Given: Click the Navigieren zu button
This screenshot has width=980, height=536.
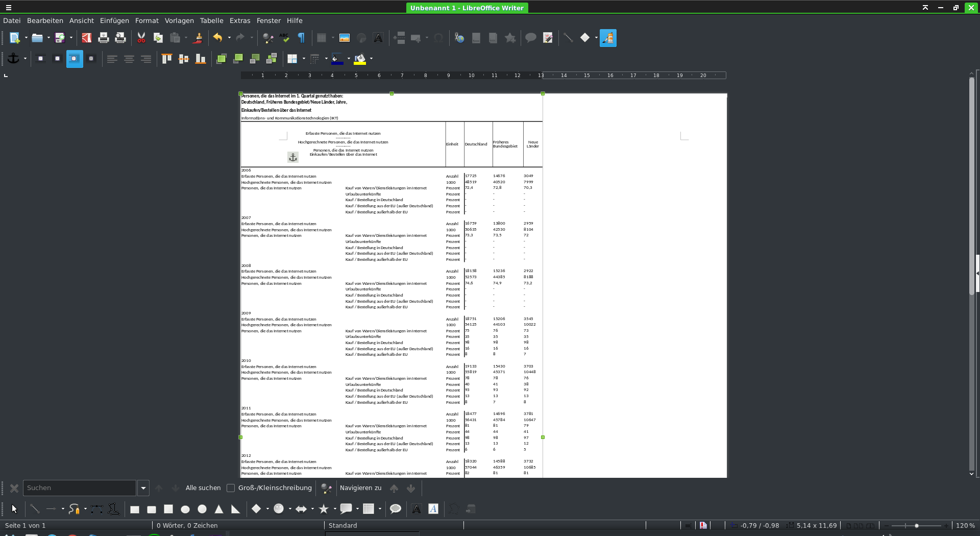Looking at the screenshot, I should point(360,488).
